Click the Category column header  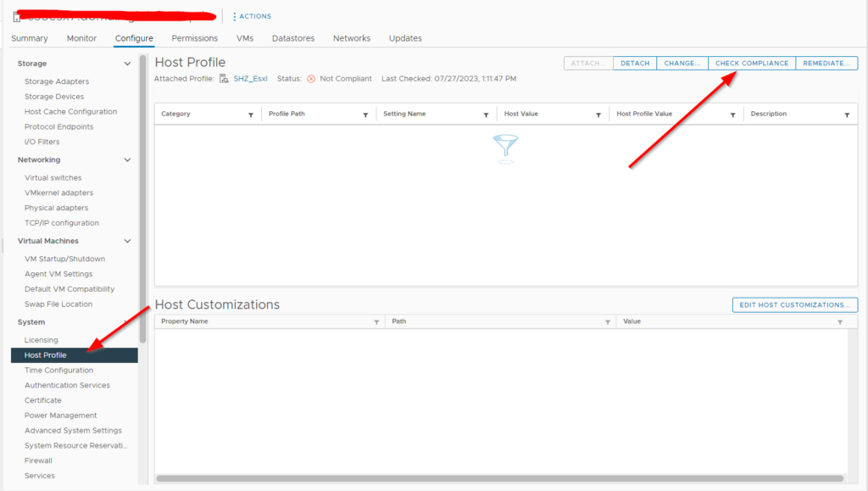[x=175, y=114]
